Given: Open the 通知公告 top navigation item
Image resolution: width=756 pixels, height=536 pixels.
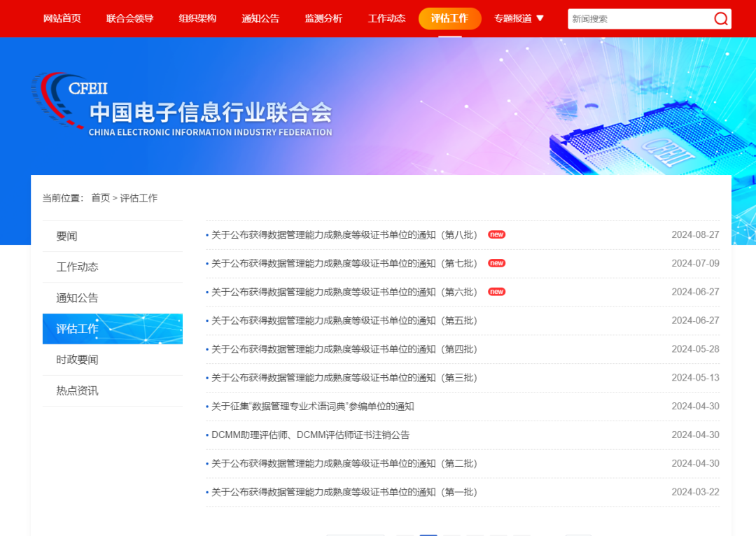Looking at the screenshot, I should point(260,19).
